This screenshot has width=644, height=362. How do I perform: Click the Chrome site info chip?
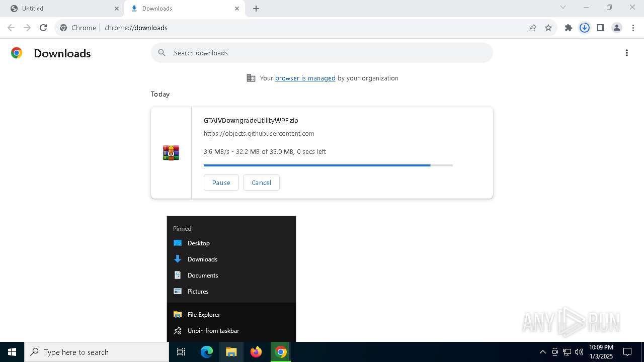coord(78,28)
